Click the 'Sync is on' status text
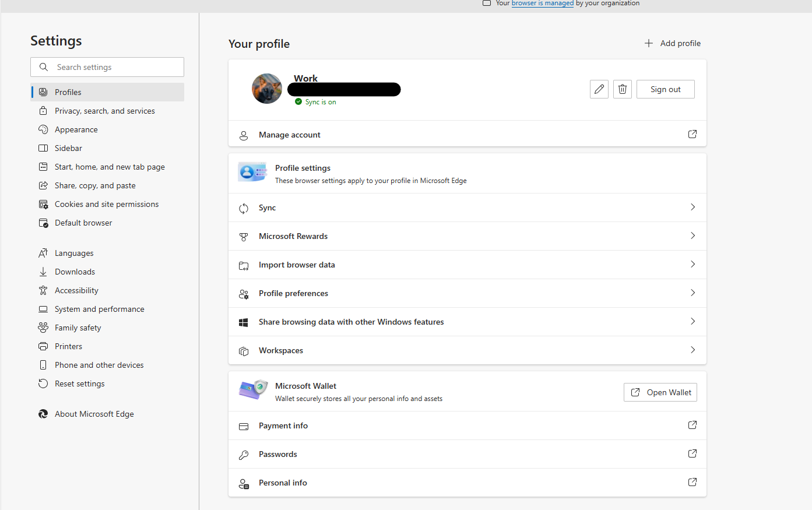Image resolution: width=812 pixels, height=510 pixels. (321, 102)
